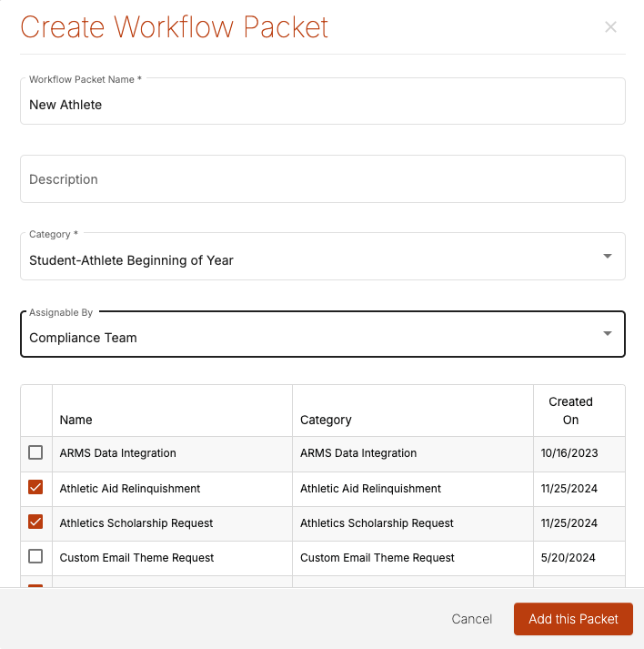Click the Description input field

coord(323,178)
